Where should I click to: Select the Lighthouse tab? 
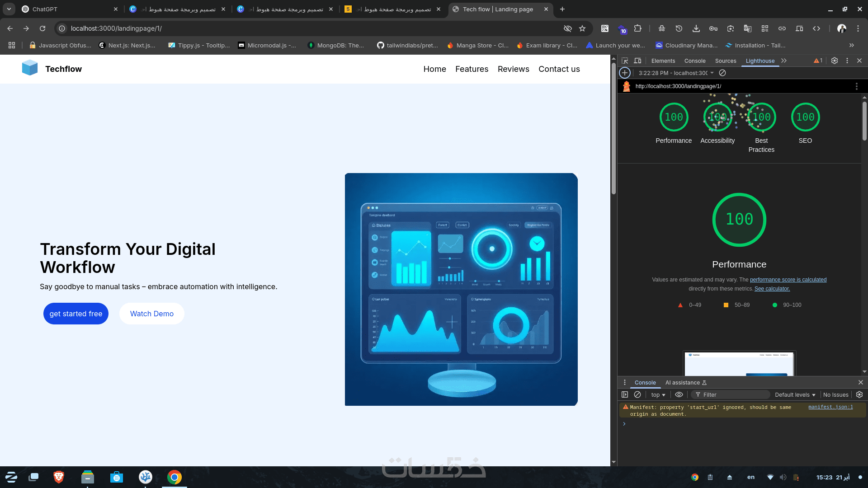(760, 61)
